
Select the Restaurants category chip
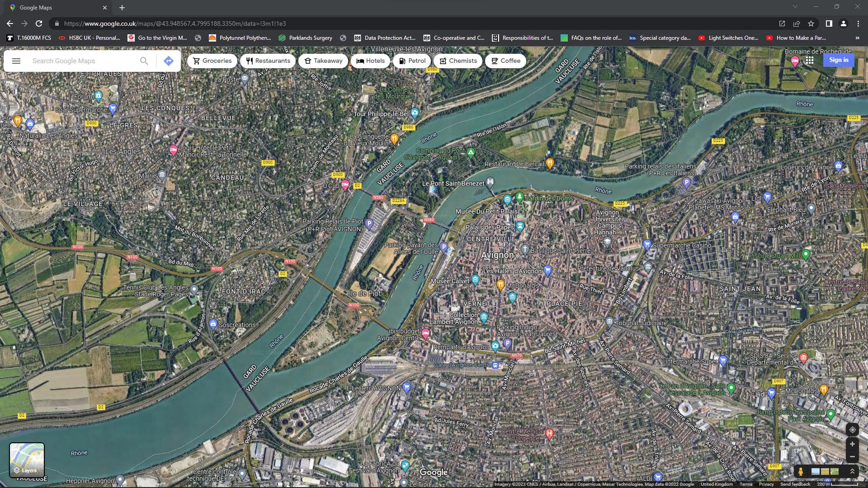click(268, 61)
